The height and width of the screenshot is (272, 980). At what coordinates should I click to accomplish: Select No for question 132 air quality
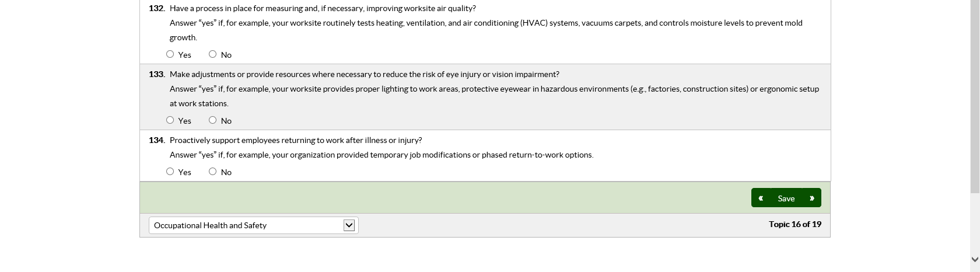tap(213, 54)
